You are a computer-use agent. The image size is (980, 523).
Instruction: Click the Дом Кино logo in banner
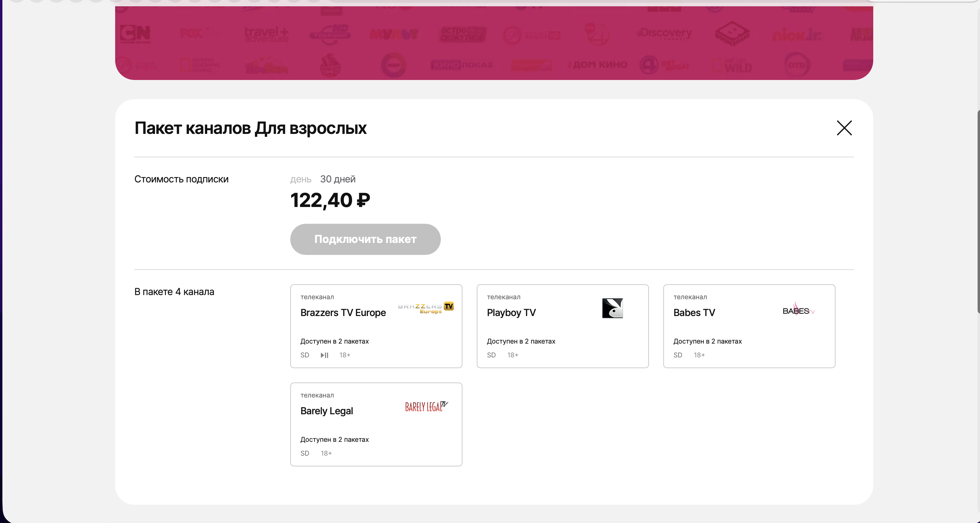pyautogui.click(x=598, y=65)
